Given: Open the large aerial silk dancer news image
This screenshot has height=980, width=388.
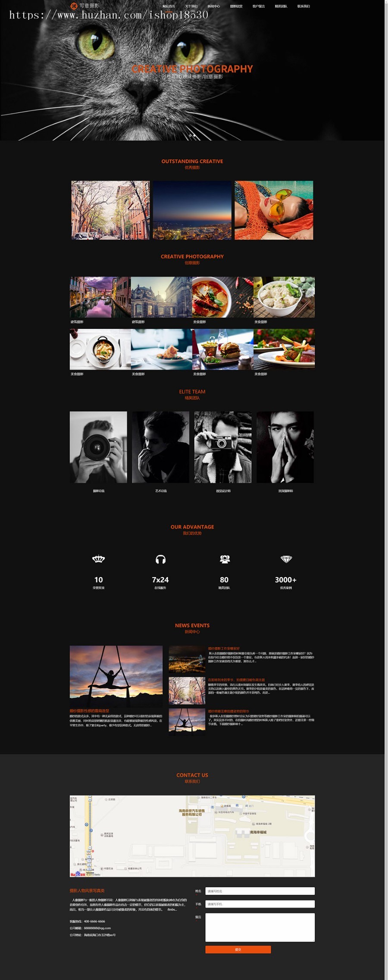Looking at the screenshot, I should (116, 676).
